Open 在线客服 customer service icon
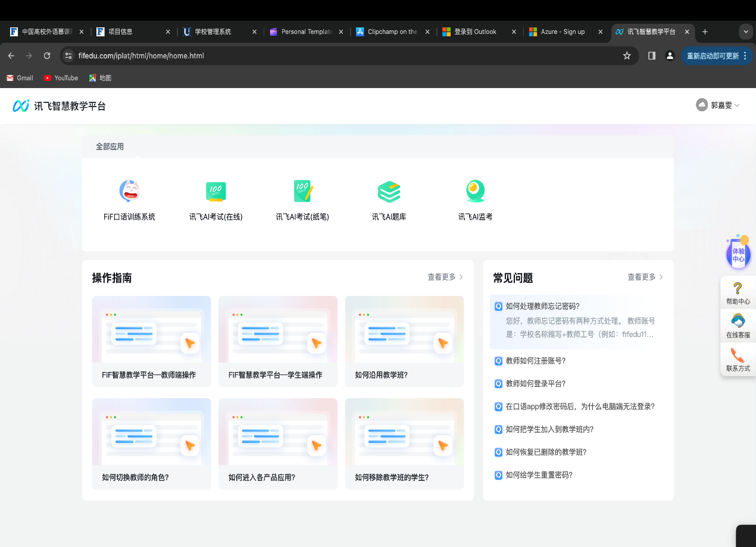 point(738,322)
